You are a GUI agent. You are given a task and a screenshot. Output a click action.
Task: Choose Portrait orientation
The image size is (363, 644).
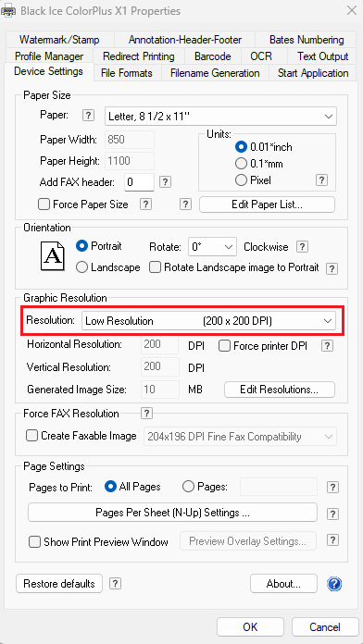click(x=81, y=246)
